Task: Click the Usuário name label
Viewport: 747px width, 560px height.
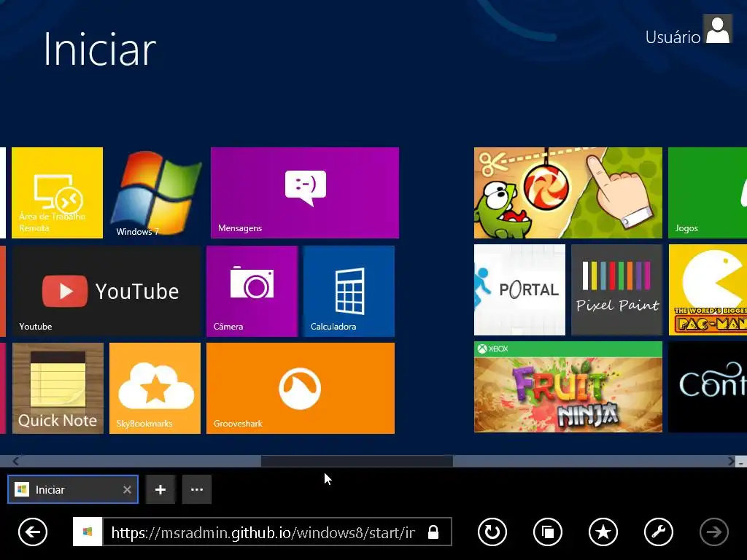Action: point(673,37)
